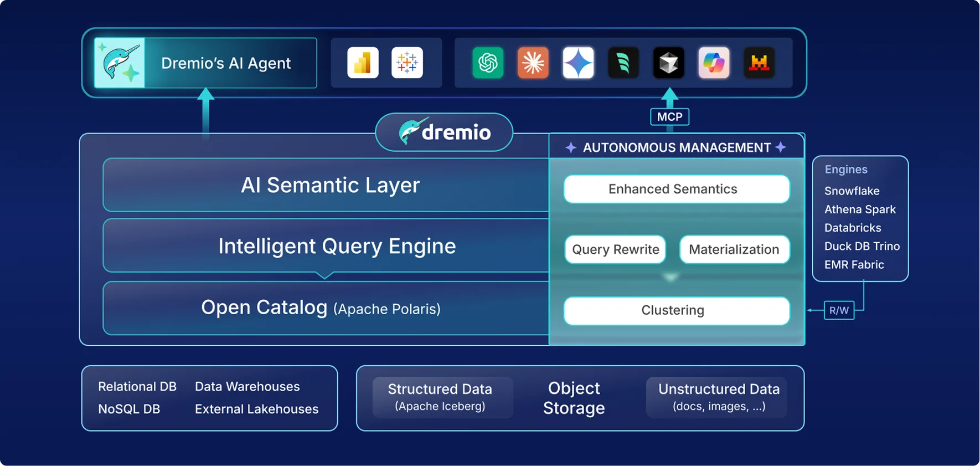
Task: Click the Mistral AI icon
Action: coord(759,63)
